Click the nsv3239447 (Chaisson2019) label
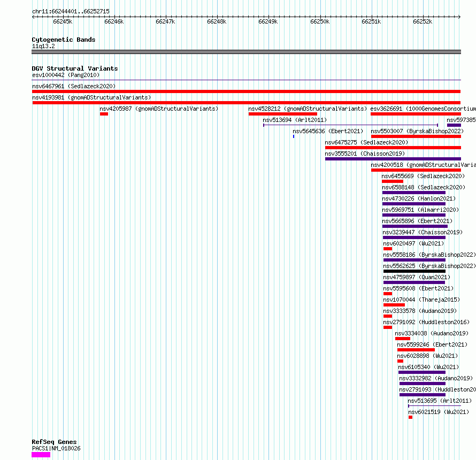Image resolution: width=476 pixels, height=460 pixels. click(423, 232)
